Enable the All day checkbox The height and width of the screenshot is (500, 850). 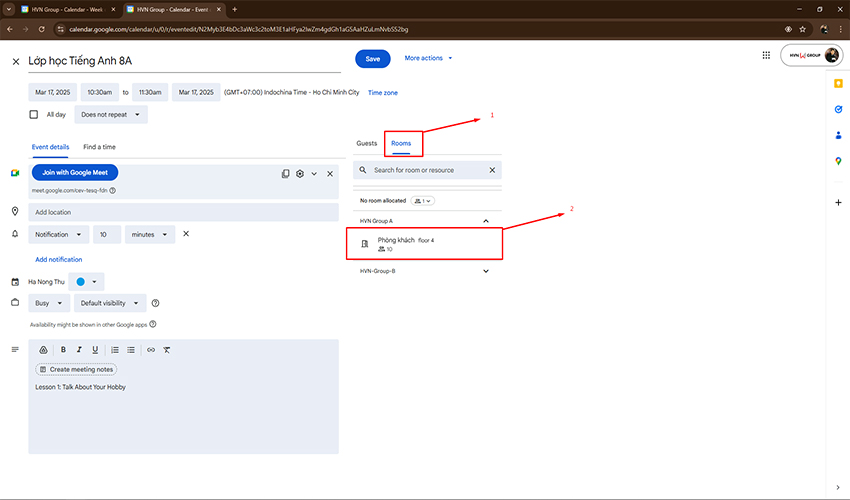(x=34, y=114)
